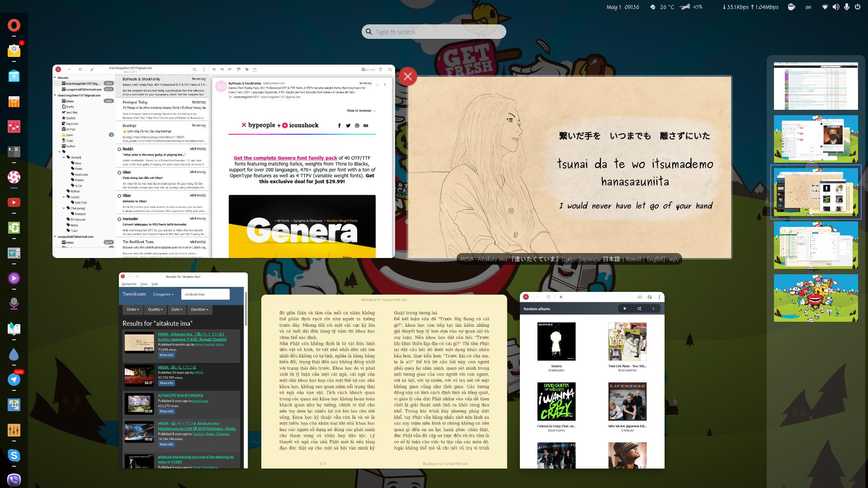
Task: Click the Tonvid.com brand link
Action: pyautogui.click(x=134, y=294)
